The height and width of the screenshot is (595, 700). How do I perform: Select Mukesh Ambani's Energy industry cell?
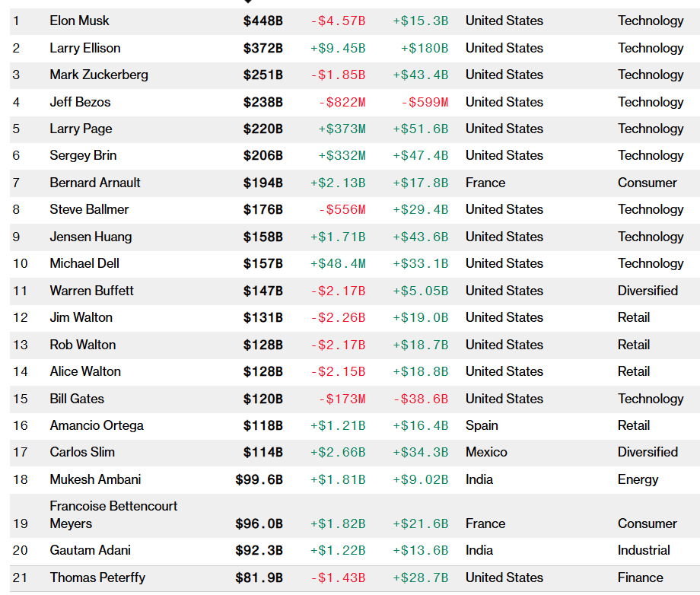pos(638,479)
